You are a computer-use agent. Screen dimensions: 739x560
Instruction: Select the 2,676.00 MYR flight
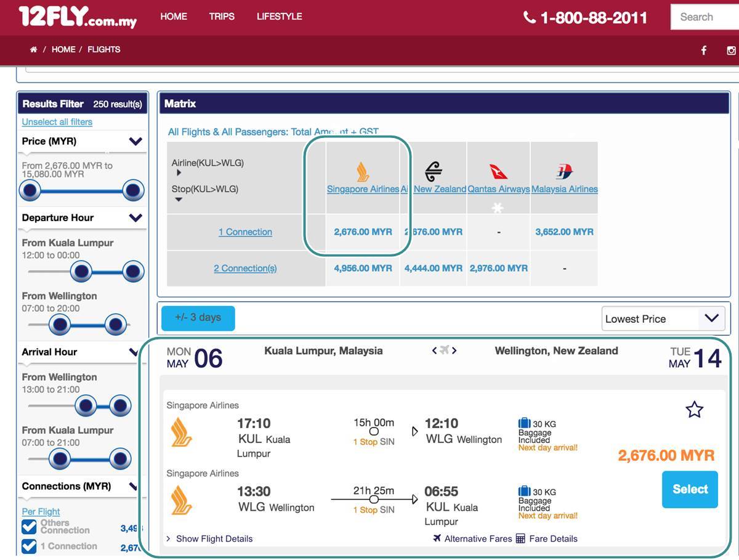(690, 489)
